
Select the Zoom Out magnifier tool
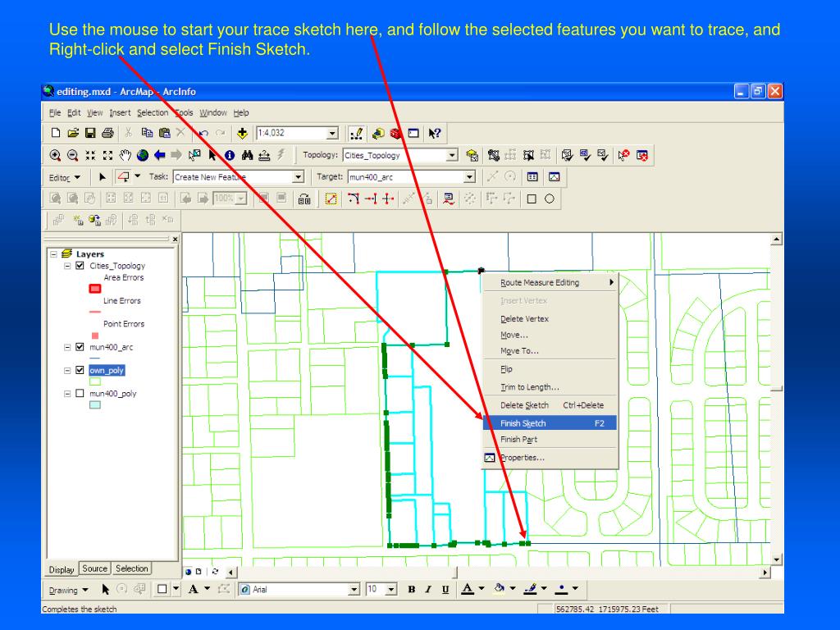click(x=72, y=155)
